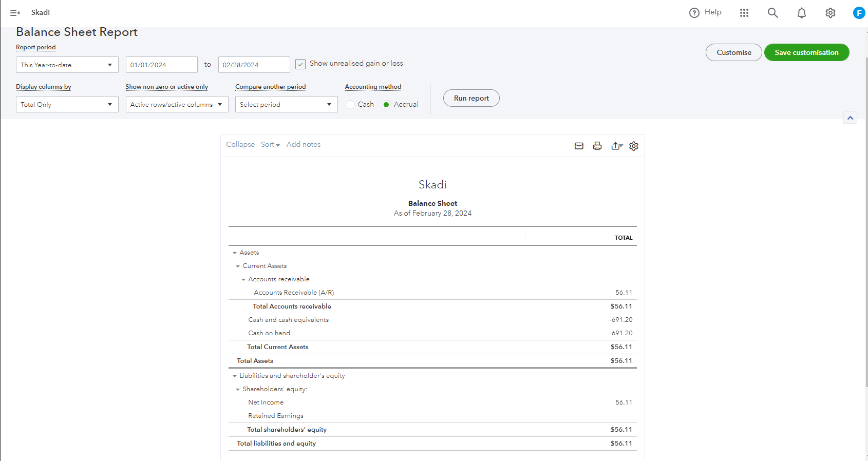The height and width of the screenshot is (461, 868).
Task: Click the Run report button
Action: 471,98
